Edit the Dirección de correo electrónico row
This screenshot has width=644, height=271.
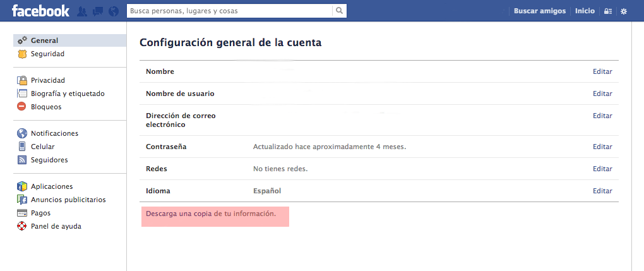(602, 116)
